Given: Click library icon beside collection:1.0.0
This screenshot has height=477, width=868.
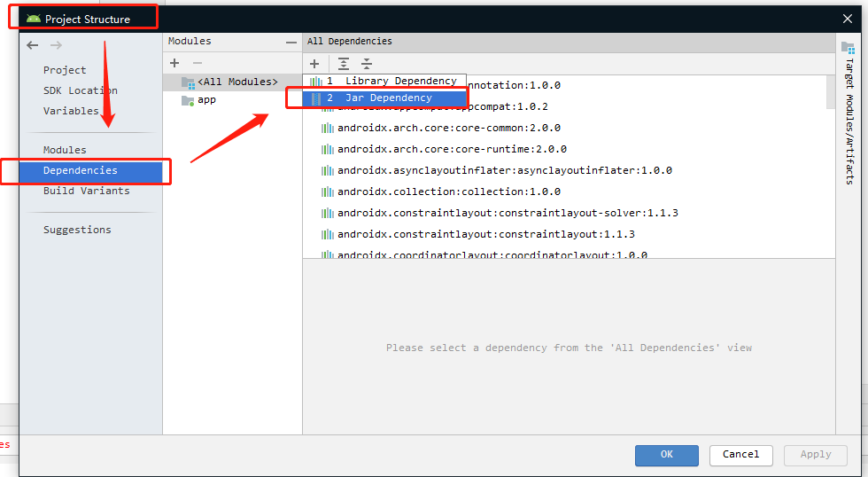Looking at the screenshot, I should point(328,192).
